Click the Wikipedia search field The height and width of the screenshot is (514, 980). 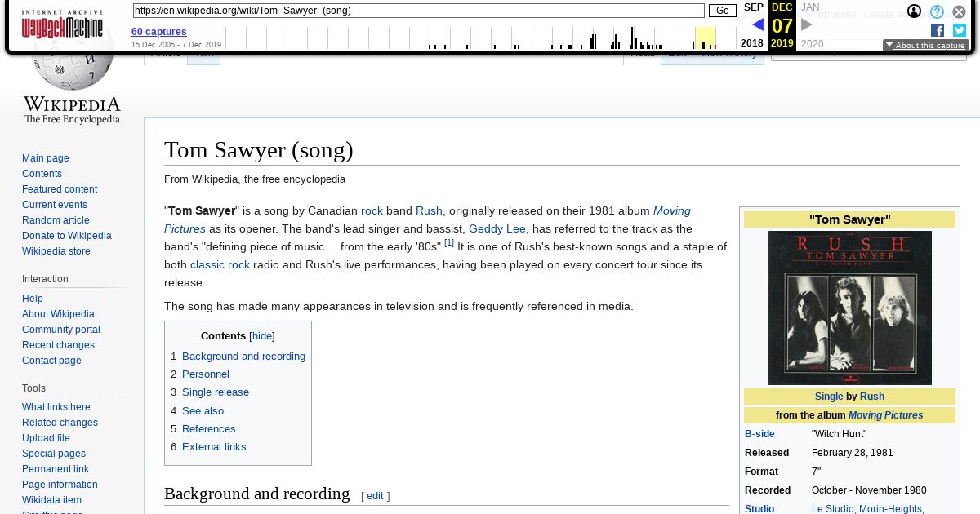coord(868,53)
